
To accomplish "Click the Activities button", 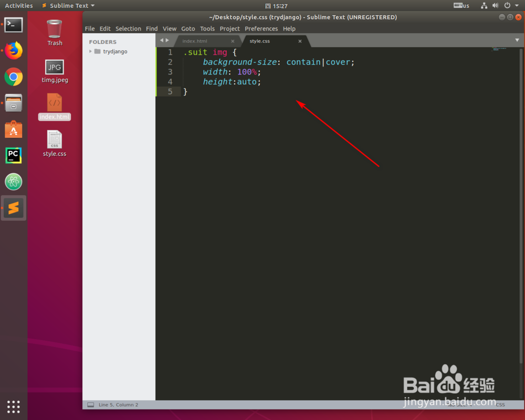I will click(x=19, y=6).
